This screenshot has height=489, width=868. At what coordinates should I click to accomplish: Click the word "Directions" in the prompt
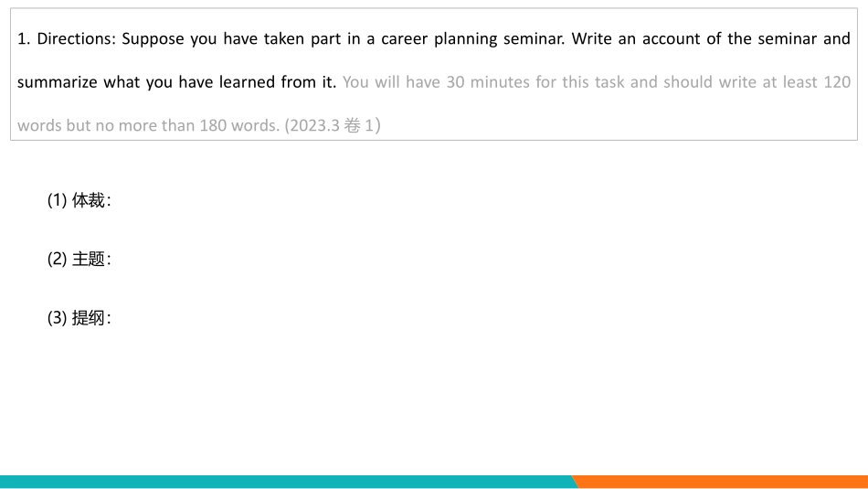tap(77, 39)
